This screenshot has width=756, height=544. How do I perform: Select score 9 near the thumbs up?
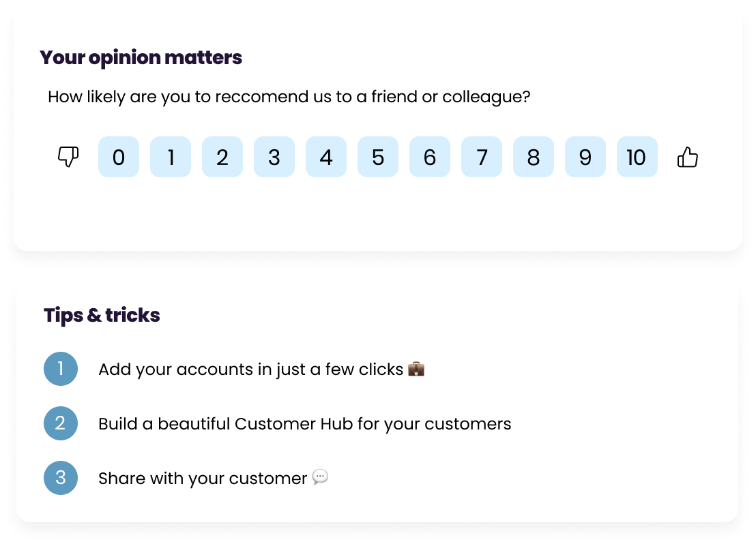tap(585, 157)
